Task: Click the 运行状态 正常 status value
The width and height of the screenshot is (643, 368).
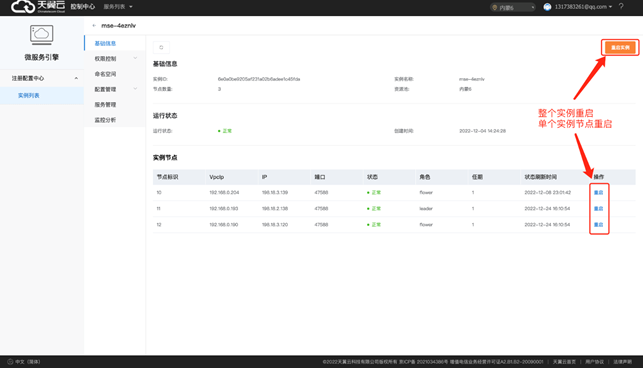Action: click(x=225, y=131)
